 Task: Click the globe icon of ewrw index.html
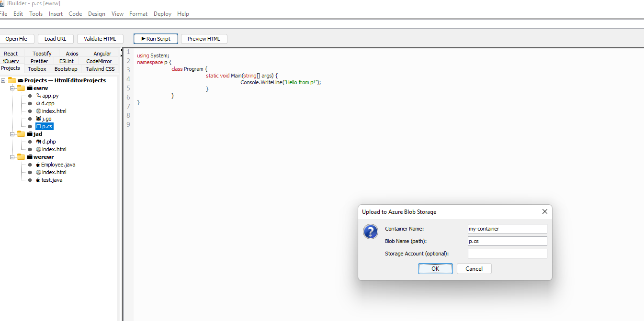(x=39, y=111)
